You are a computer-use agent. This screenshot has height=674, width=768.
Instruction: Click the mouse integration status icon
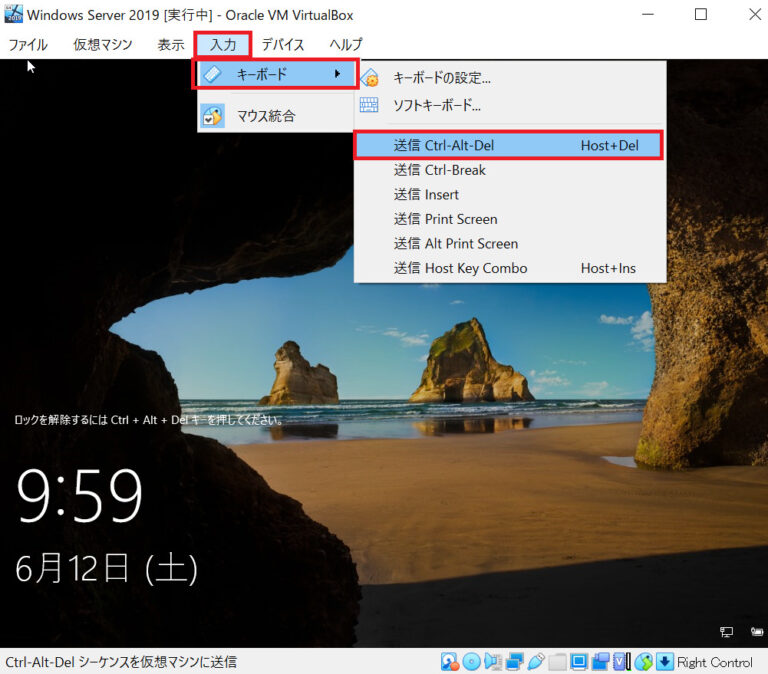644,662
